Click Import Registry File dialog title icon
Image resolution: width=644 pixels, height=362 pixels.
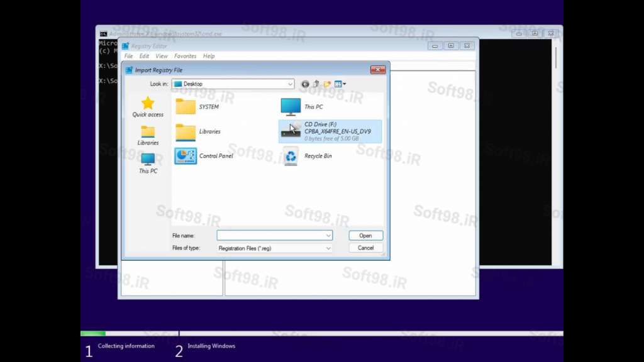[129, 70]
